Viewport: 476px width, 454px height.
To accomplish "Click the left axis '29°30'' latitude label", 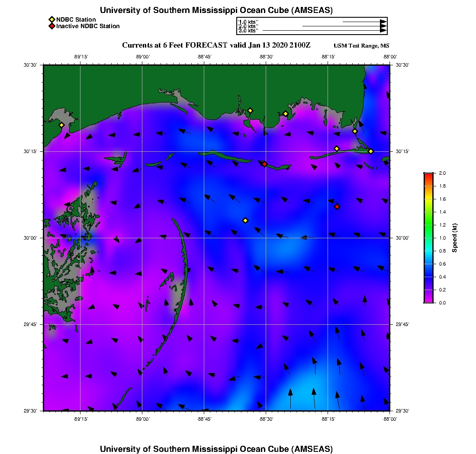I will 30,411.
